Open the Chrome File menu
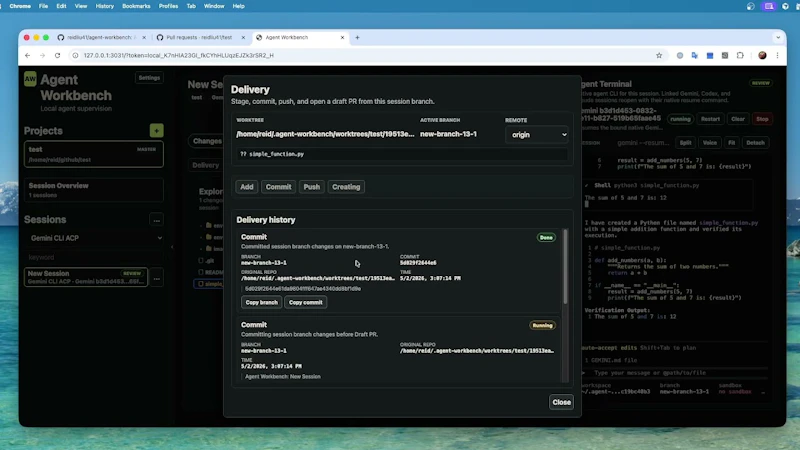 [43, 6]
